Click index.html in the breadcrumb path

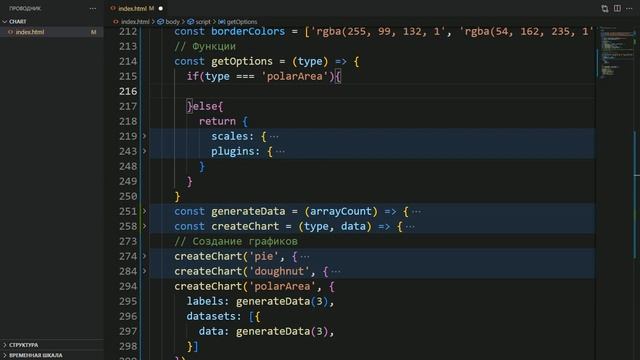(x=135, y=22)
